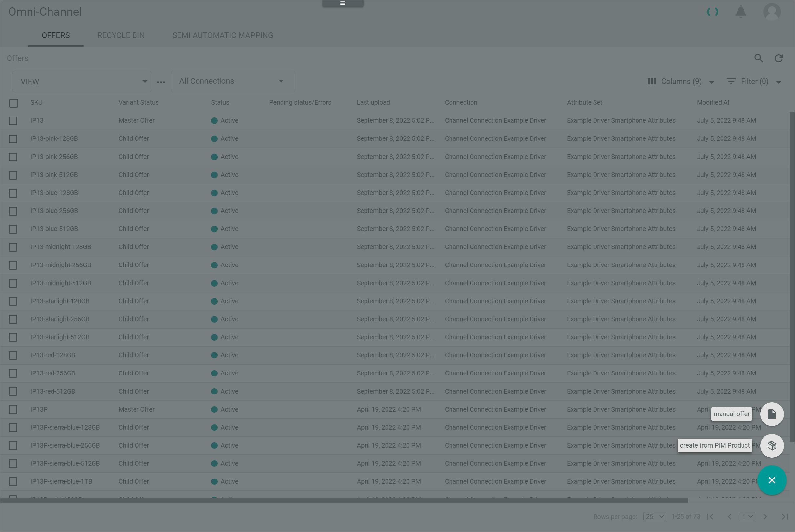Sort by Status column header
Screen dimensions: 795x532
[220, 102]
